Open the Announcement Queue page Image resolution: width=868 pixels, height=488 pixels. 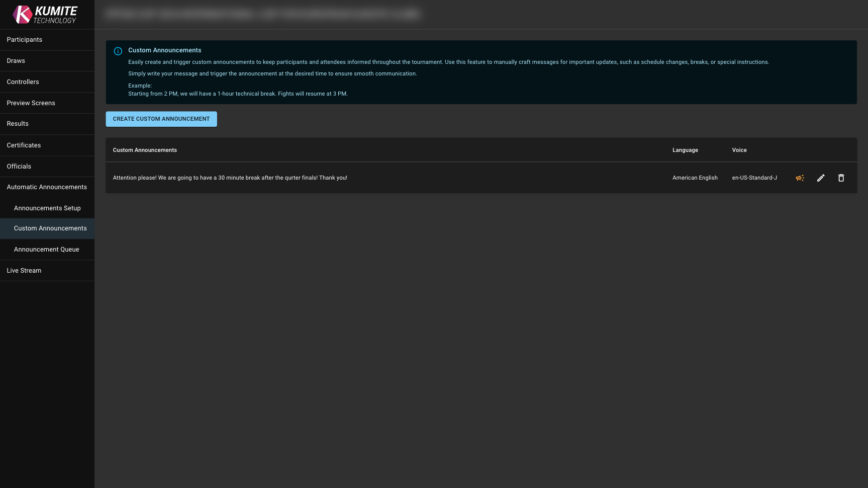[47, 250]
